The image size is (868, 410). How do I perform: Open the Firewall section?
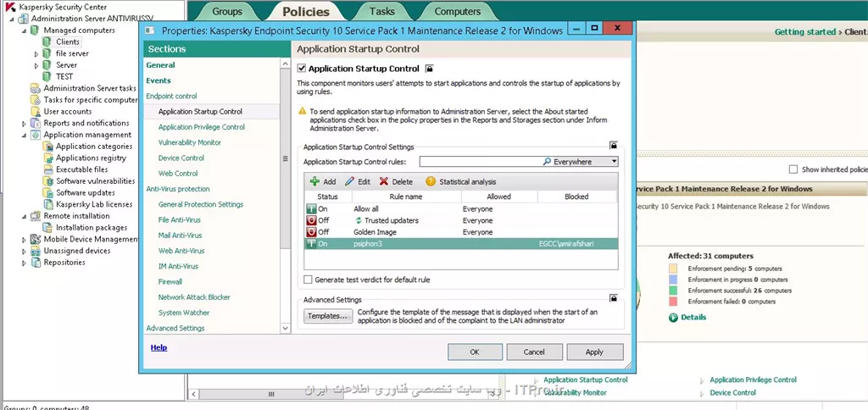tap(170, 282)
